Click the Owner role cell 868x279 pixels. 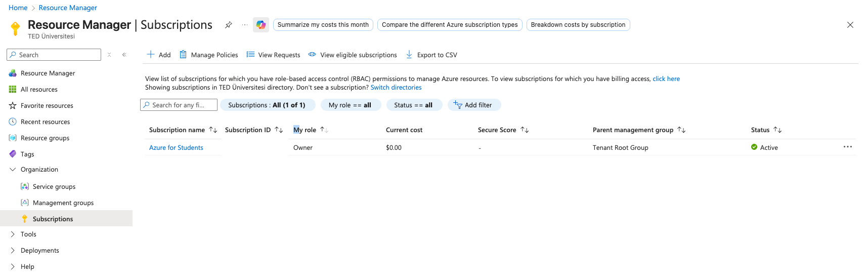tap(303, 148)
